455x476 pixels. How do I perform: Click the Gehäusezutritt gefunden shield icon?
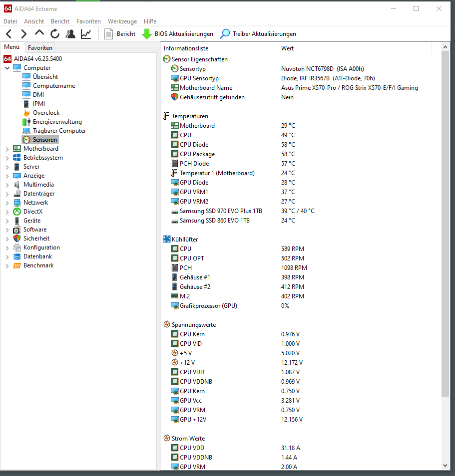pos(174,97)
